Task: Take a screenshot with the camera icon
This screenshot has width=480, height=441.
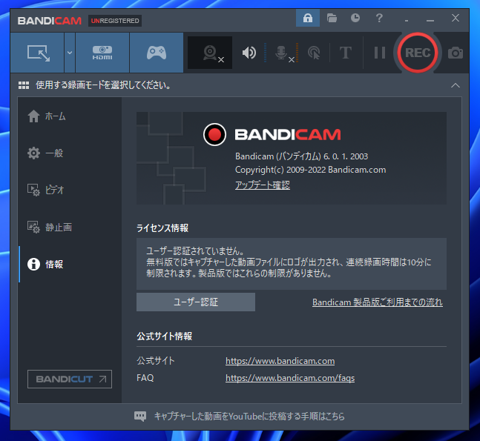Action: [455, 53]
